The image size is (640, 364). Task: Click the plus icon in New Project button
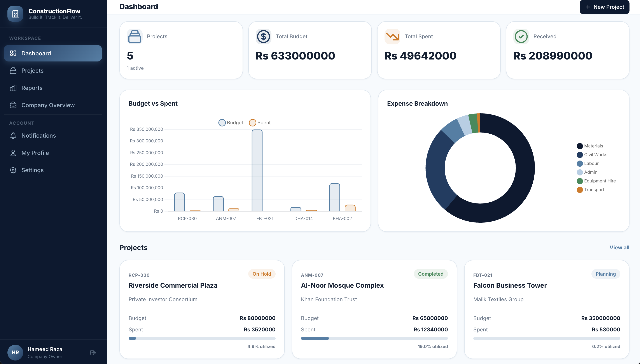(x=588, y=7)
